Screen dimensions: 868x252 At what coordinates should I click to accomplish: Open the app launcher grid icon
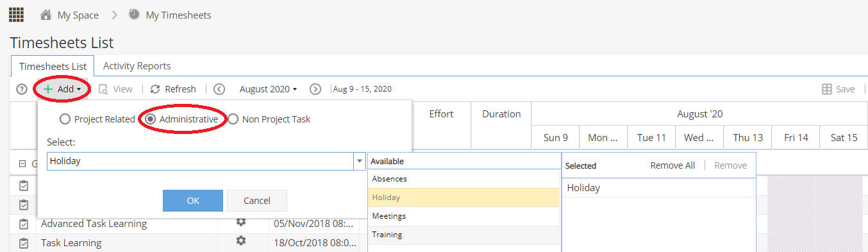point(16,14)
